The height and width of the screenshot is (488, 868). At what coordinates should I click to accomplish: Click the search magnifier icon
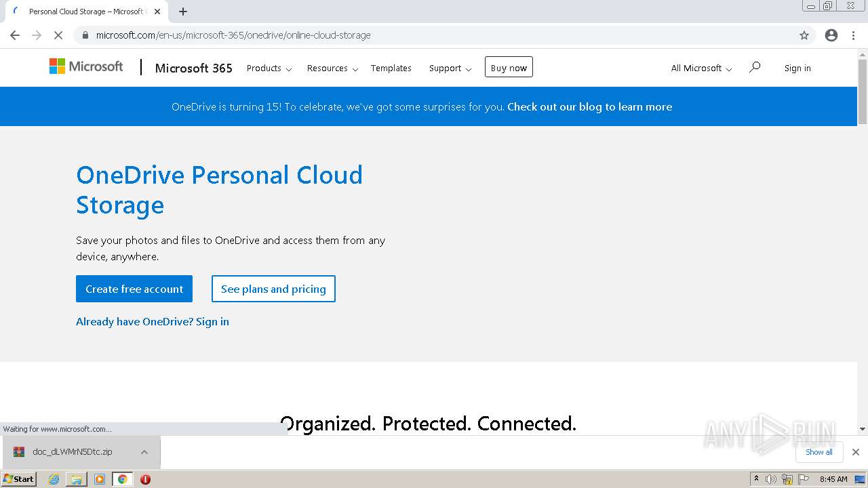click(755, 67)
